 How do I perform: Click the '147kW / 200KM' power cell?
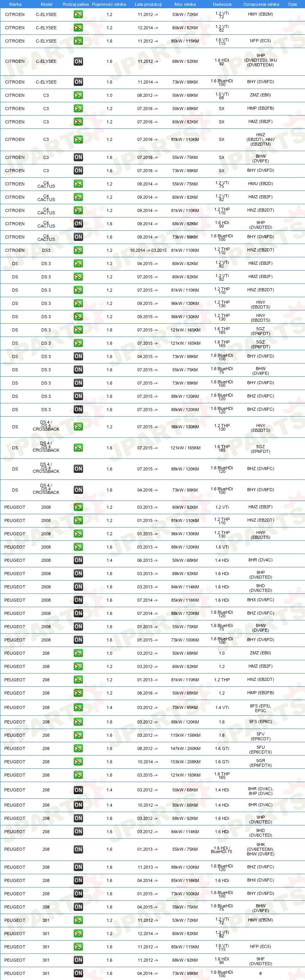(x=185, y=748)
